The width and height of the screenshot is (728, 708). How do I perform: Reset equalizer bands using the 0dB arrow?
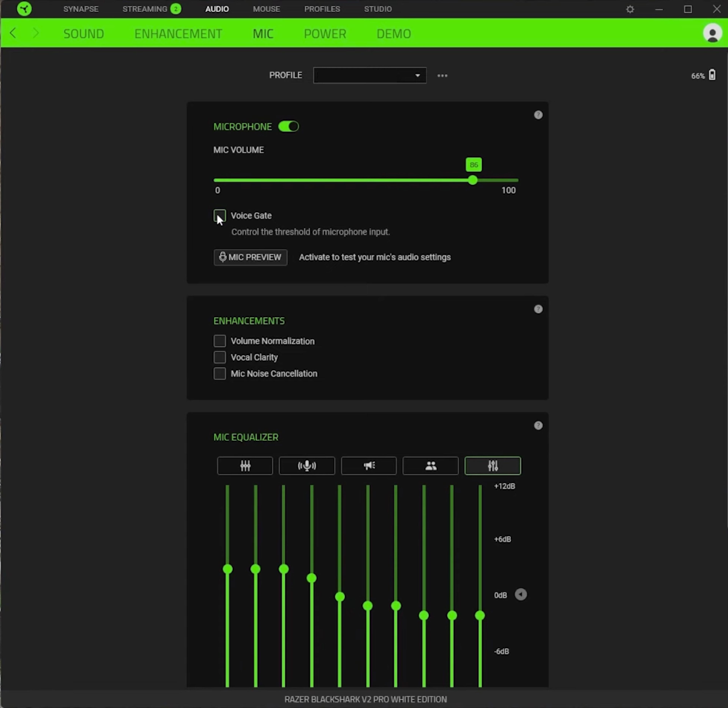521,595
